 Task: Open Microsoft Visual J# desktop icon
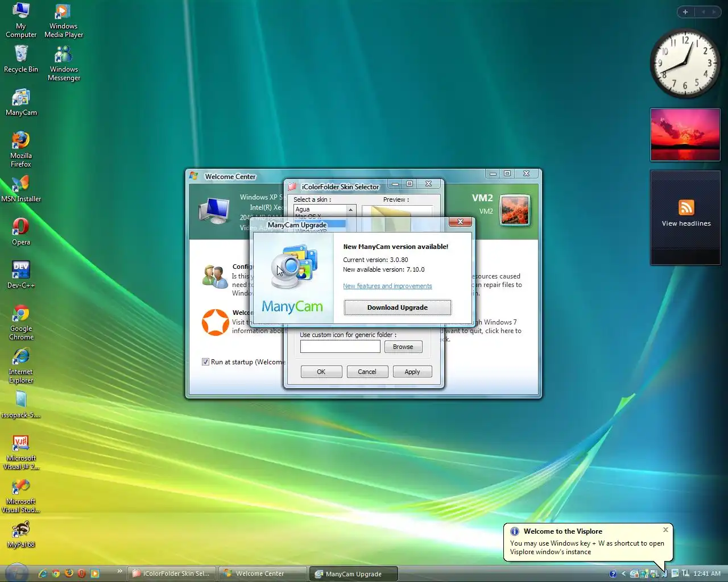pyautogui.click(x=21, y=452)
